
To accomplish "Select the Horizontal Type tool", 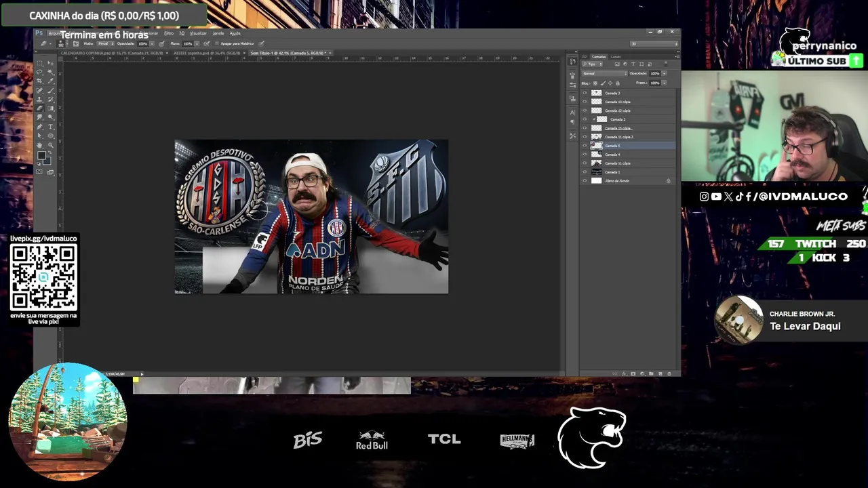I will click(50, 127).
